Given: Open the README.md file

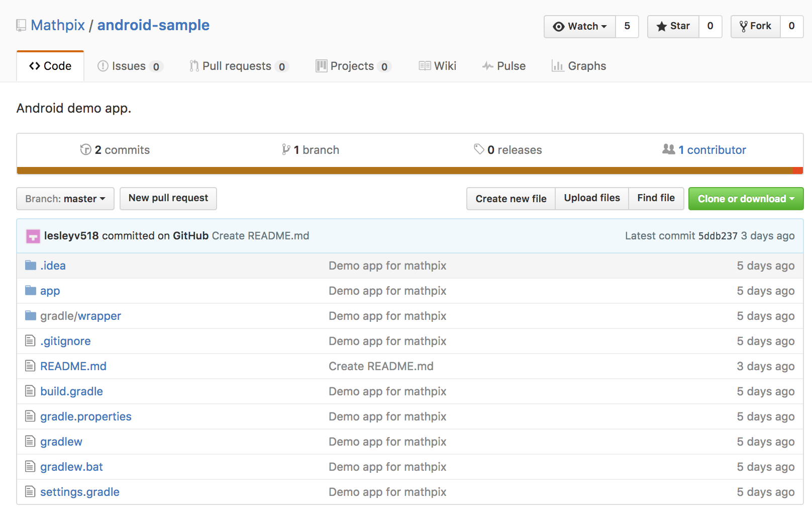Looking at the screenshot, I should pyautogui.click(x=73, y=366).
